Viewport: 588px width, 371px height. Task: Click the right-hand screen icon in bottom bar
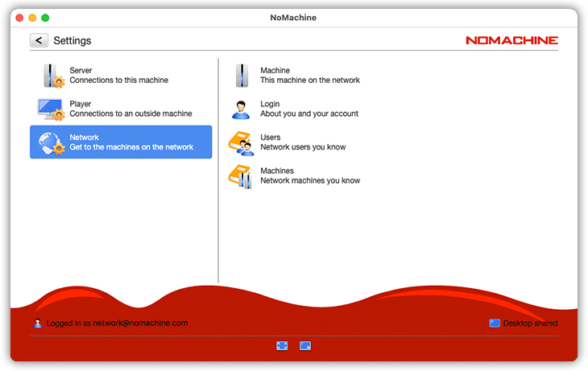pyautogui.click(x=305, y=345)
